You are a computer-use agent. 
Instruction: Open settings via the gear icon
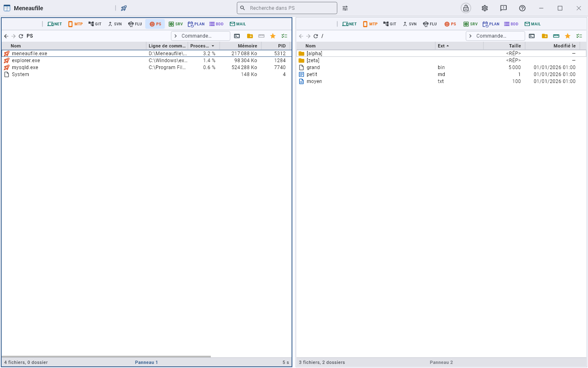point(485,8)
